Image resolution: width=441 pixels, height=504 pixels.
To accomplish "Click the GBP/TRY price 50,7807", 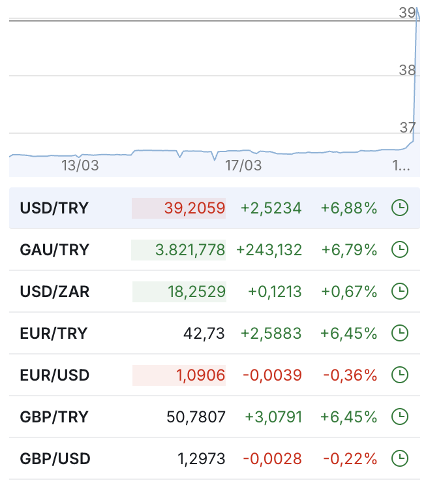I will [196, 417].
